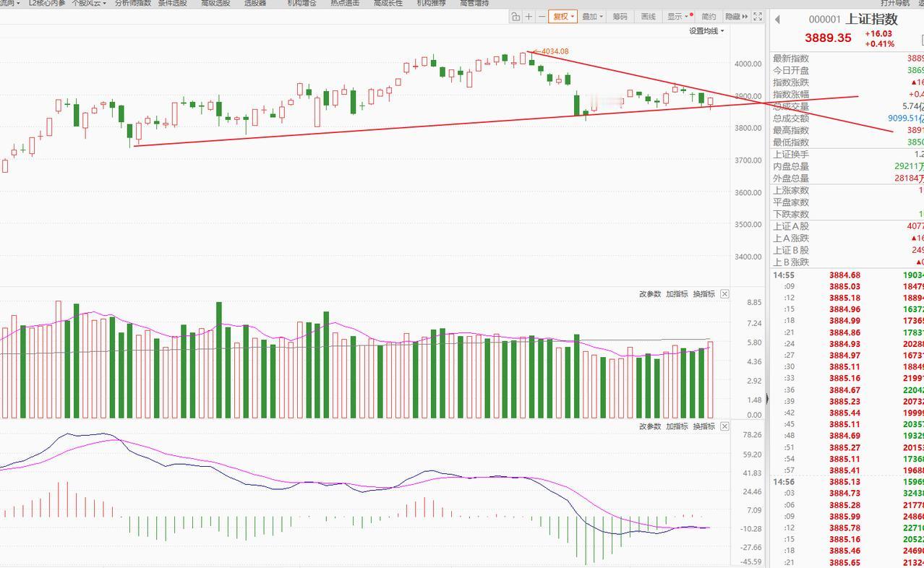
Task: Click 加指标 in the volume panel
Action: pos(677,294)
